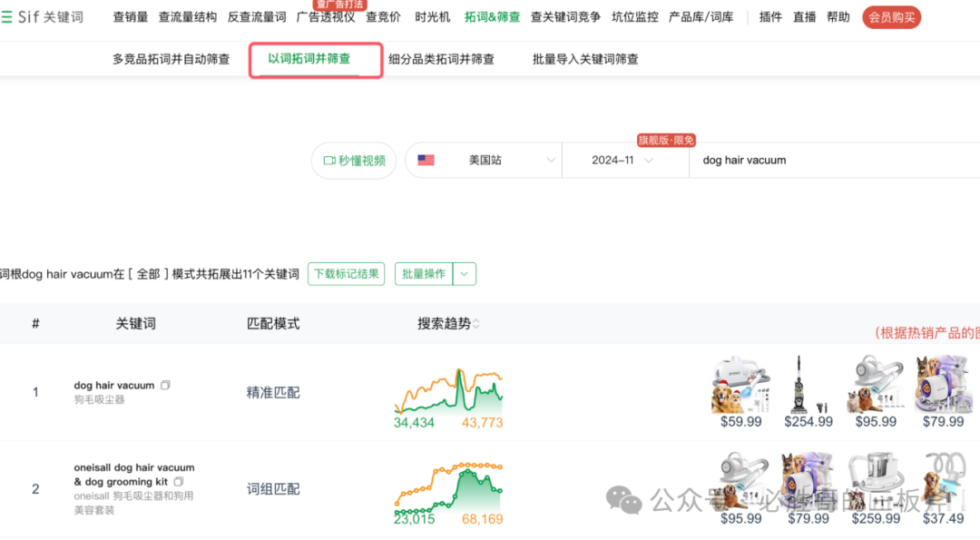This screenshot has height=540, width=980.
Task: Click the 会员购买 purchase button
Action: click(x=891, y=16)
